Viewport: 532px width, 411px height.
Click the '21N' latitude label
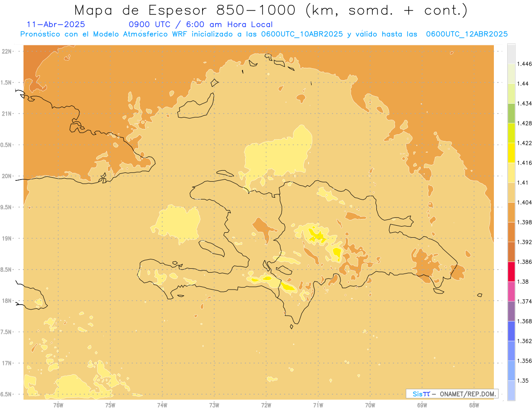(7, 114)
